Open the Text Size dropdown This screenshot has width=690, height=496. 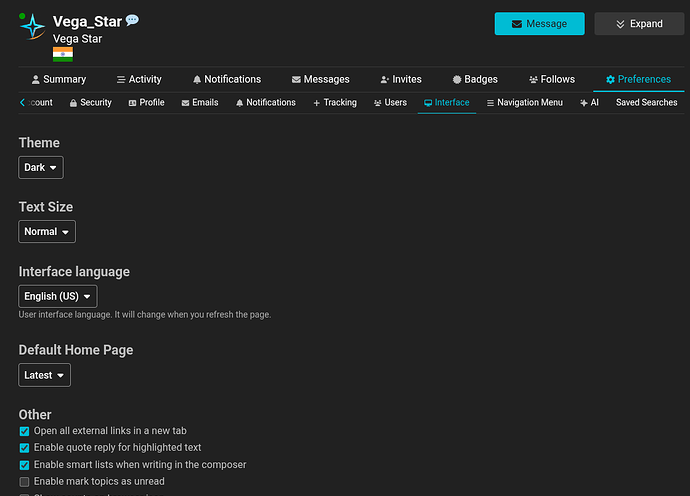[47, 232]
